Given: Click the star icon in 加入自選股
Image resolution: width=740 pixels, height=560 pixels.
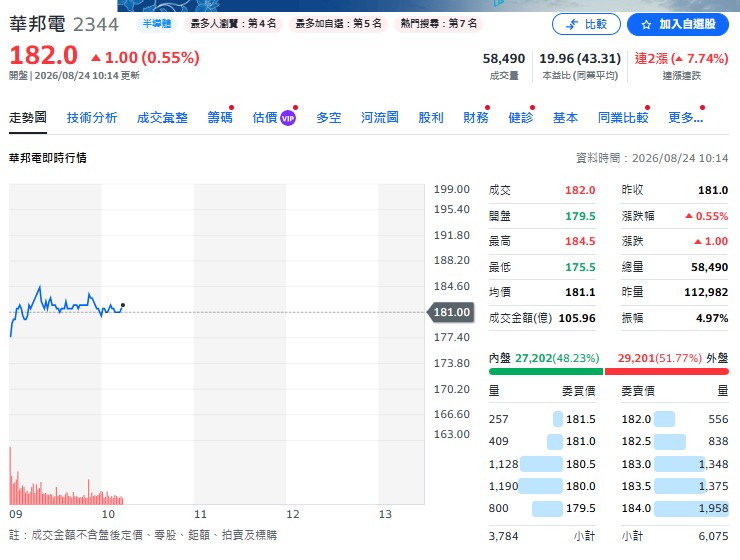Looking at the screenshot, I should click(x=647, y=25).
